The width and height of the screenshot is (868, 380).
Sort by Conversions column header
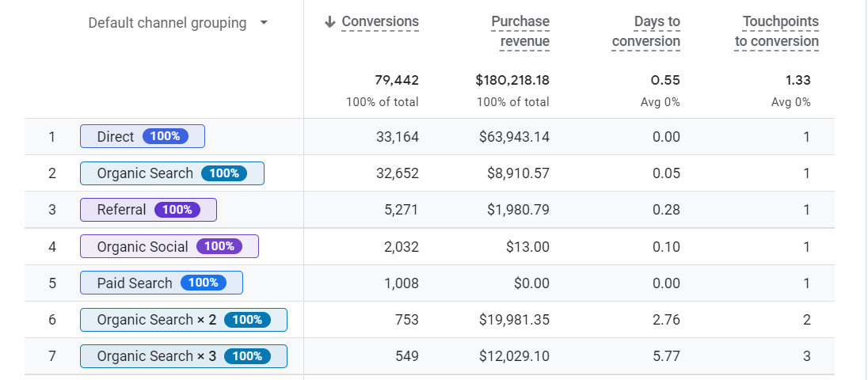(380, 21)
